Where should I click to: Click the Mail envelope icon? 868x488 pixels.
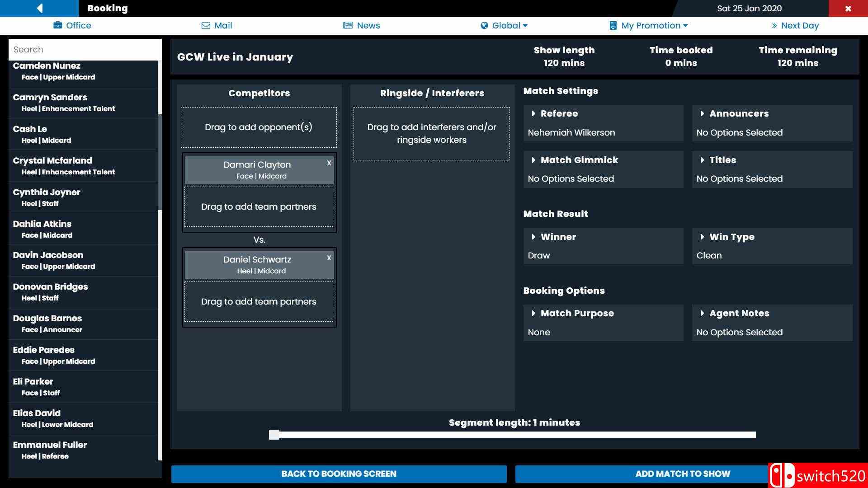206,26
